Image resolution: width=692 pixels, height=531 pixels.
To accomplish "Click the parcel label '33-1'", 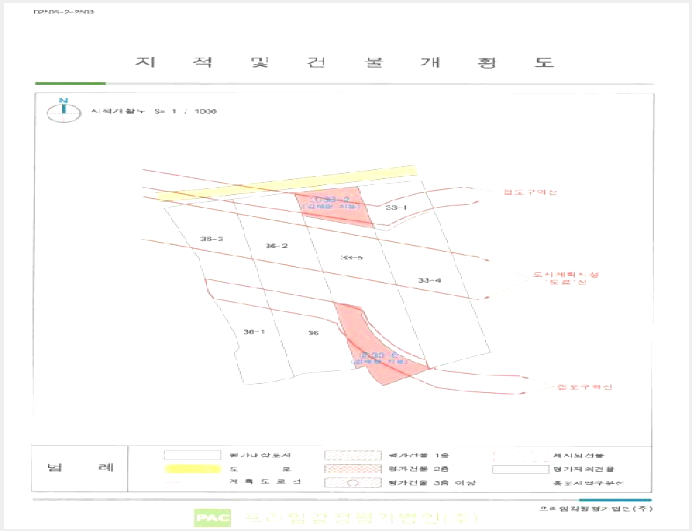I will 396,207.
